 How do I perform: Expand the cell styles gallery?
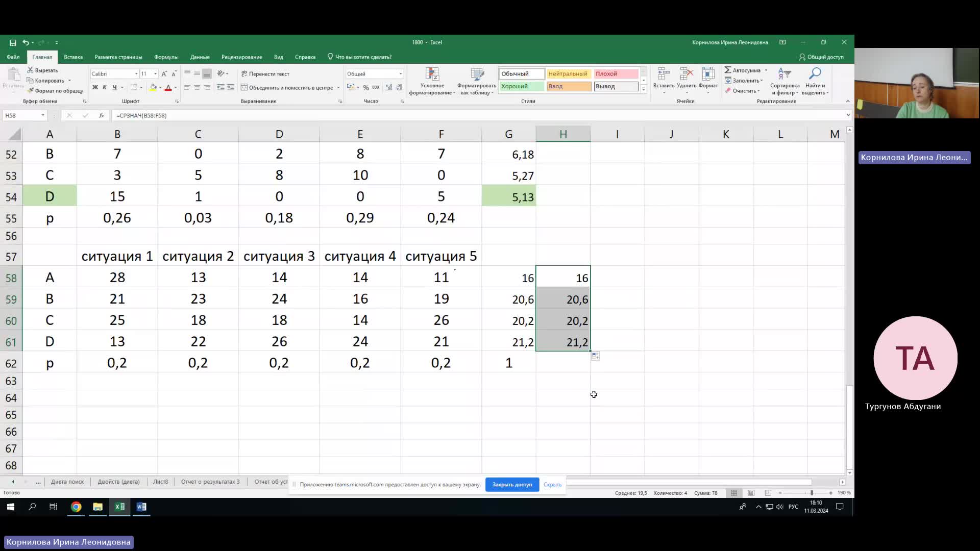click(x=644, y=89)
